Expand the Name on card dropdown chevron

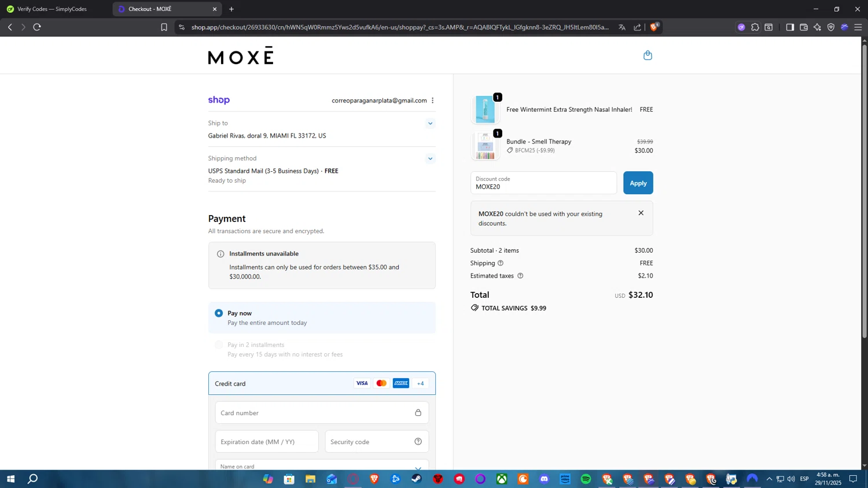(418, 468)
